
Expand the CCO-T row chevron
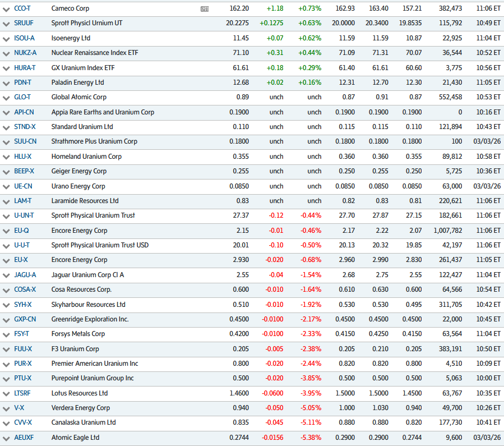[x=6, y=10]
